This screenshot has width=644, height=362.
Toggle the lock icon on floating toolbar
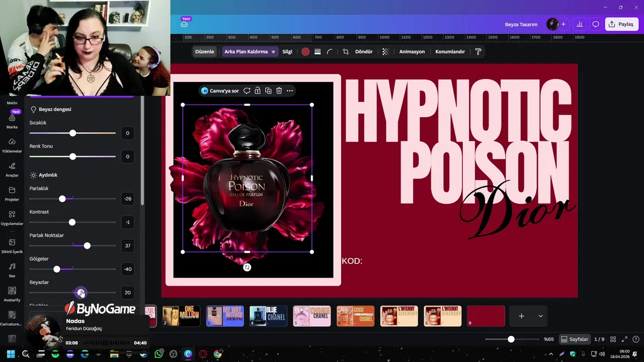click(258, 91)
